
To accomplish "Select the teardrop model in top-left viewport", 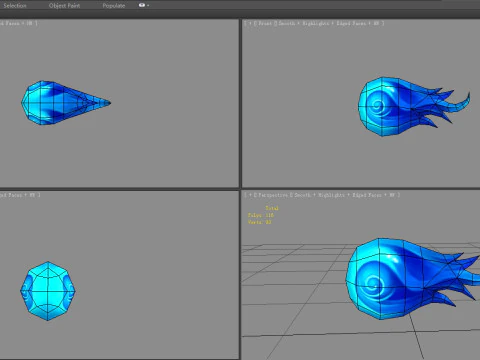I will [x=66, y=103].
